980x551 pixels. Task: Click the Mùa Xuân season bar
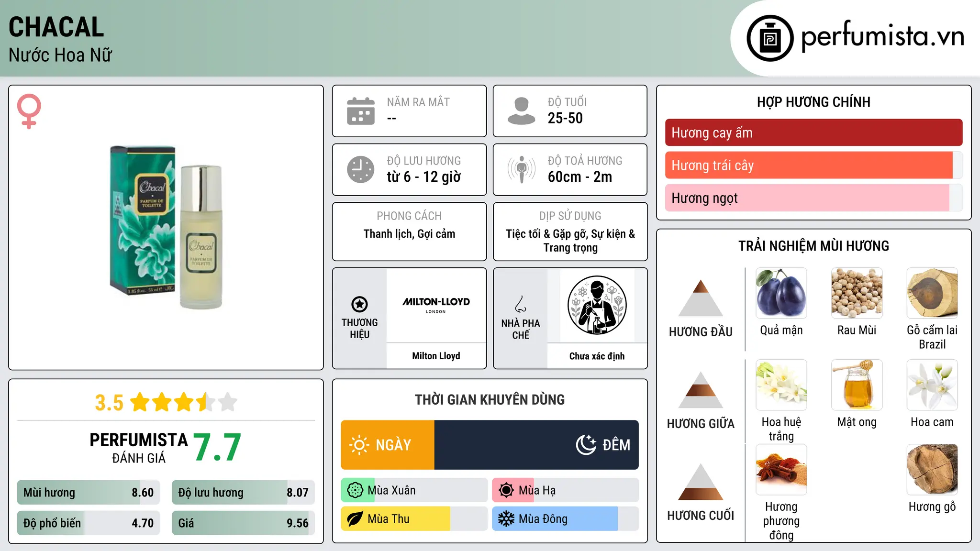click(414, 490)
